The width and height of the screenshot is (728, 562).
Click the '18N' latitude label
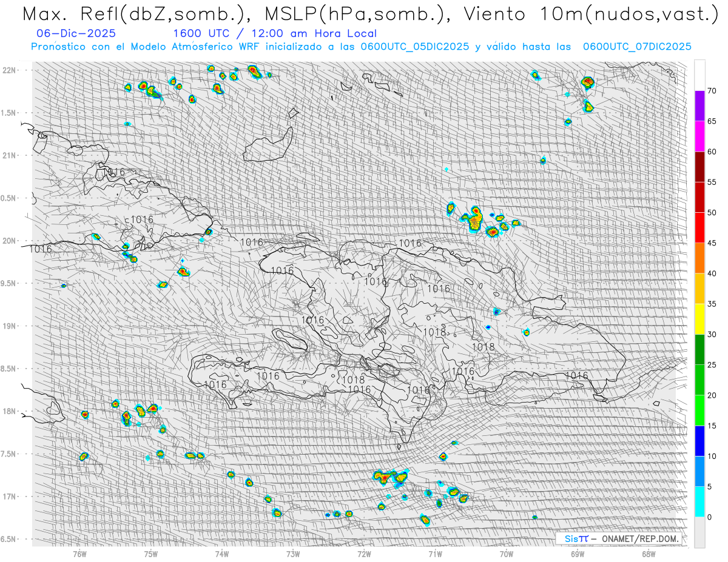click(x=10, y=411)
